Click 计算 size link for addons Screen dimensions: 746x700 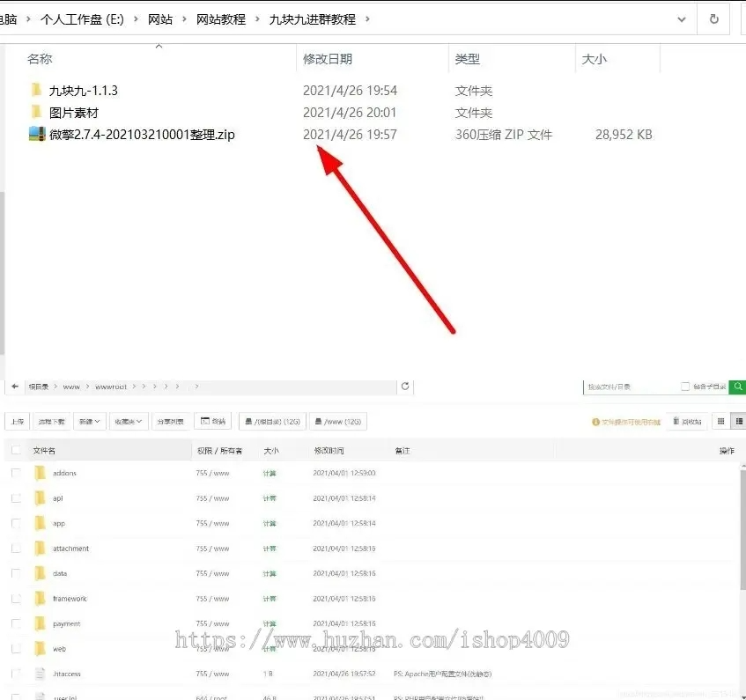[x=270, y=473]
